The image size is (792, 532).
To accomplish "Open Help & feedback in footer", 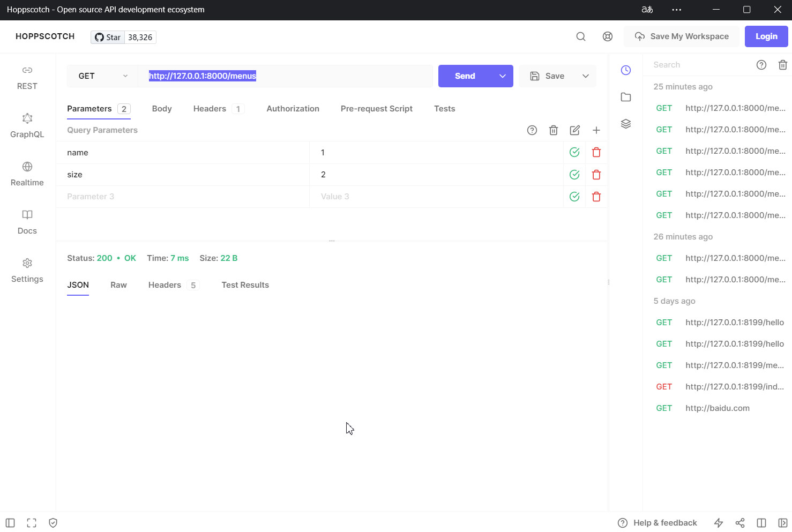I will 657,523.
